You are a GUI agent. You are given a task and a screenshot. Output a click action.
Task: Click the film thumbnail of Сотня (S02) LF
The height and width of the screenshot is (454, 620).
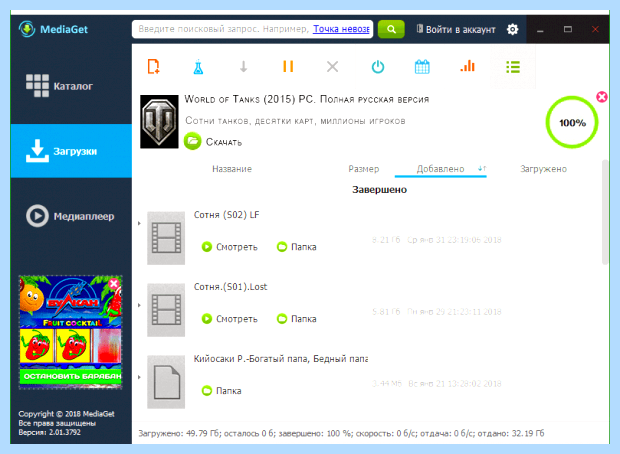coord(166,238)
